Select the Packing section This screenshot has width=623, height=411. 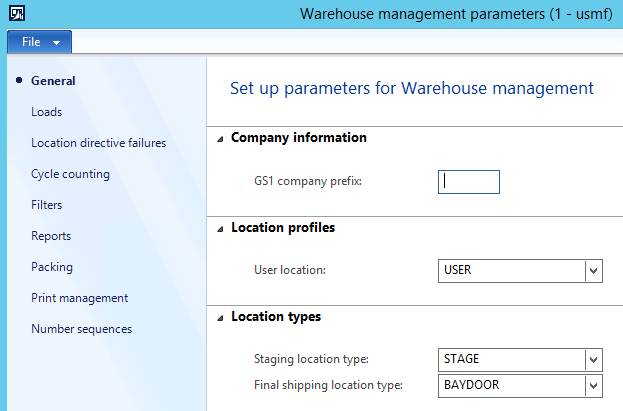point(52,267)
